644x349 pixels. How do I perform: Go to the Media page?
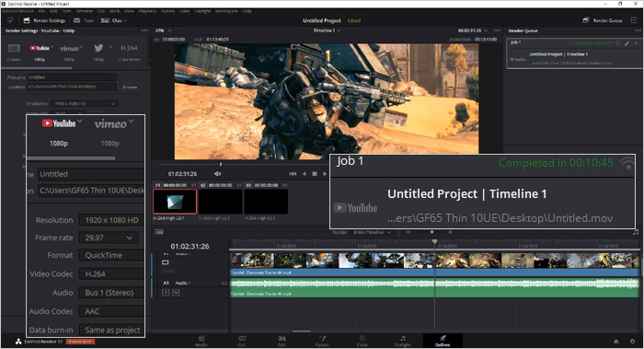tap(201, 341)
